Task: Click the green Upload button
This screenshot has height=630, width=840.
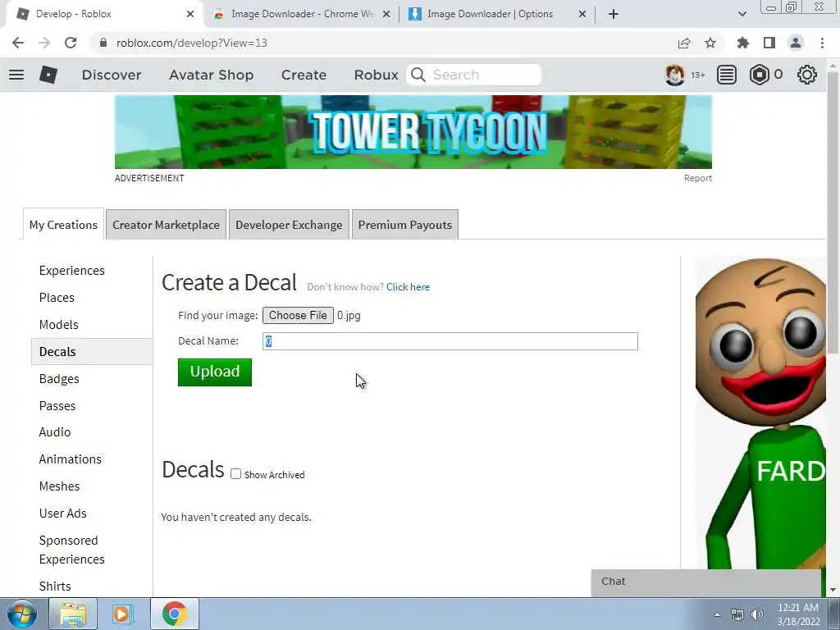Action: [x=215, y=372]
